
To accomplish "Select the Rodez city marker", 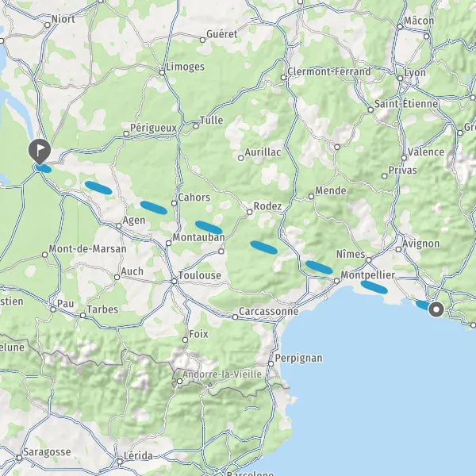I will tap(250, 212).
